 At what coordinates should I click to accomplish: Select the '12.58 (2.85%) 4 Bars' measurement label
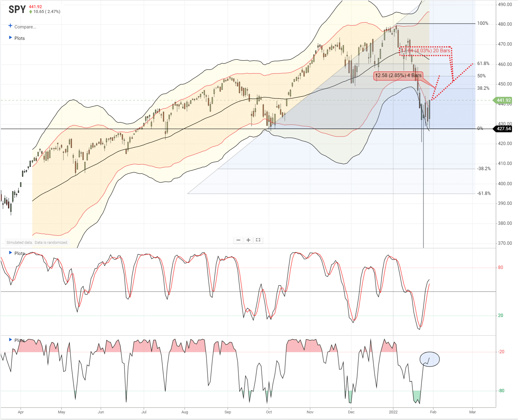[398, 76]
